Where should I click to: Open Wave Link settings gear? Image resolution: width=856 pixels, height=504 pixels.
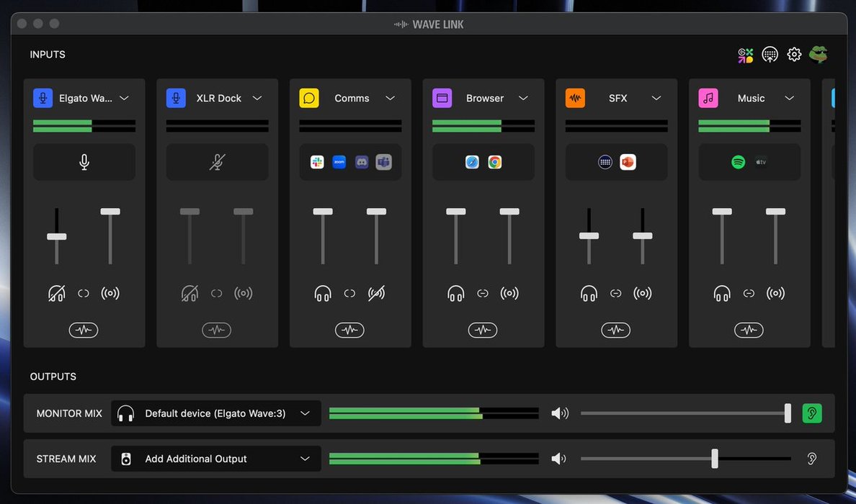click(x=794, y=55)
